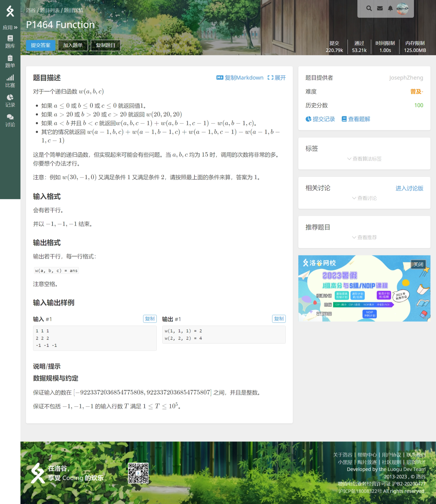This screenshot has width=436, height=504.
Task: Click the 普及- difficulty label
Action: [x=417, y=91]
